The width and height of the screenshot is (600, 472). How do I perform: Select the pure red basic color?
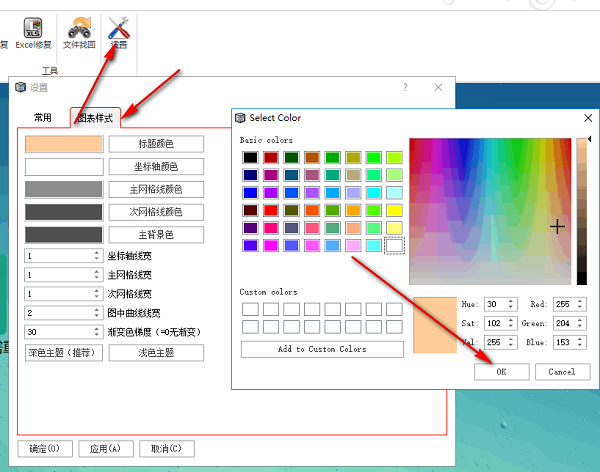click(x=271, y=210)
